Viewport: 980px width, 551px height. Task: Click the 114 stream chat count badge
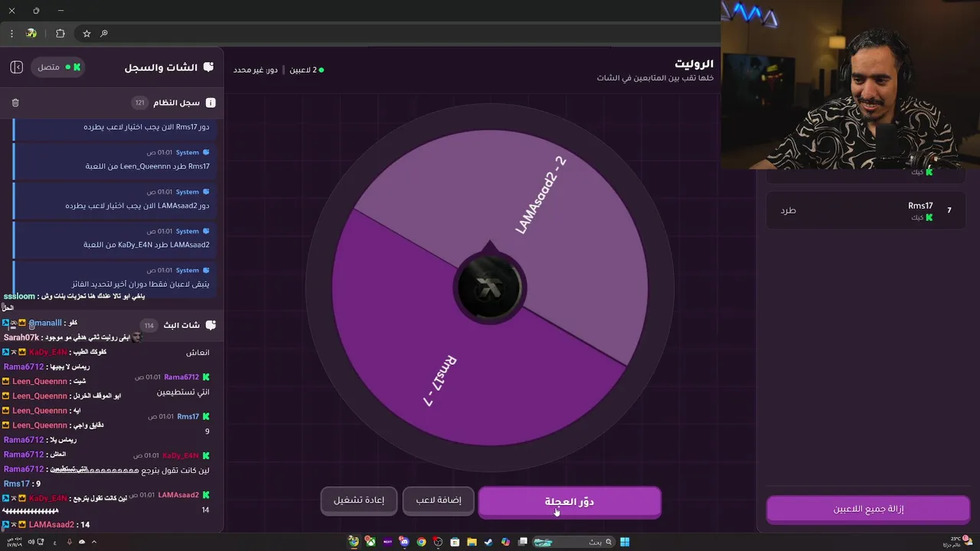pyautogui.click(x=149, y=325)
